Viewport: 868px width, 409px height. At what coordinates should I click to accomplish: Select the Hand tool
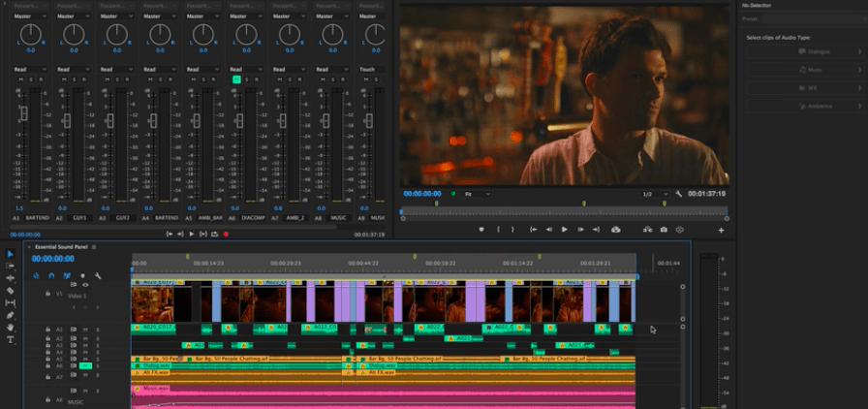[x=11, y=327]
